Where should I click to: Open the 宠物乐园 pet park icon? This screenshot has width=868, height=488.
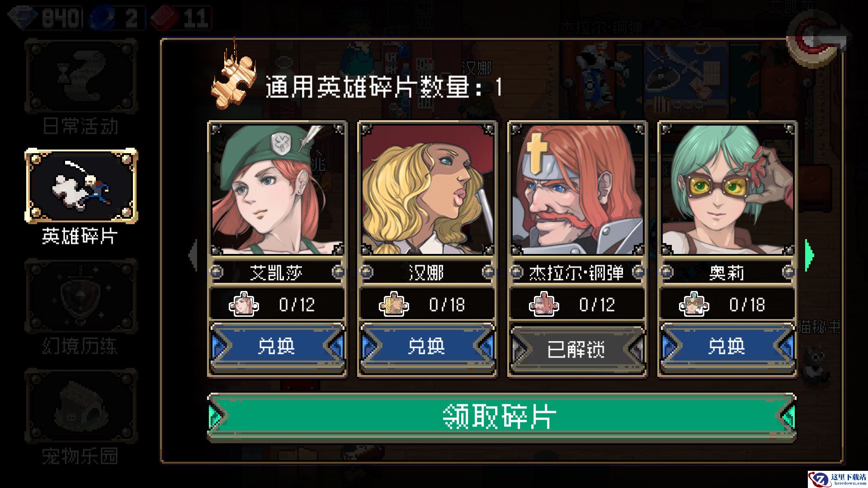(x=81, y=406)
